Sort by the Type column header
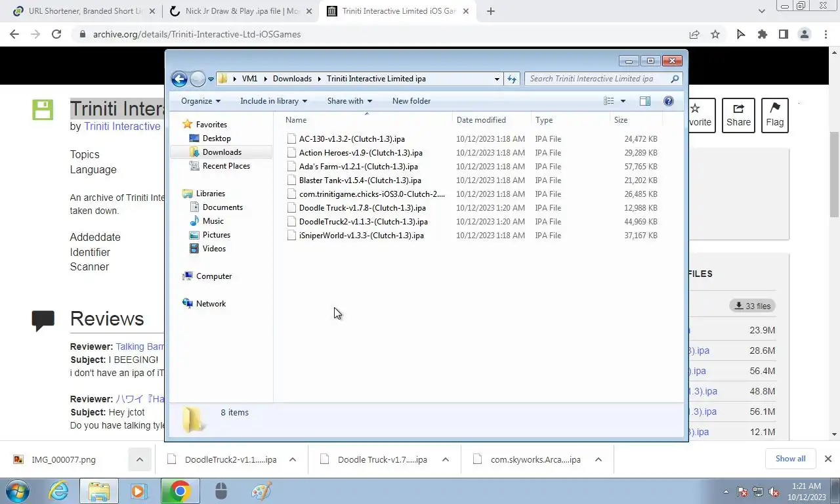 tap(570, 120)
